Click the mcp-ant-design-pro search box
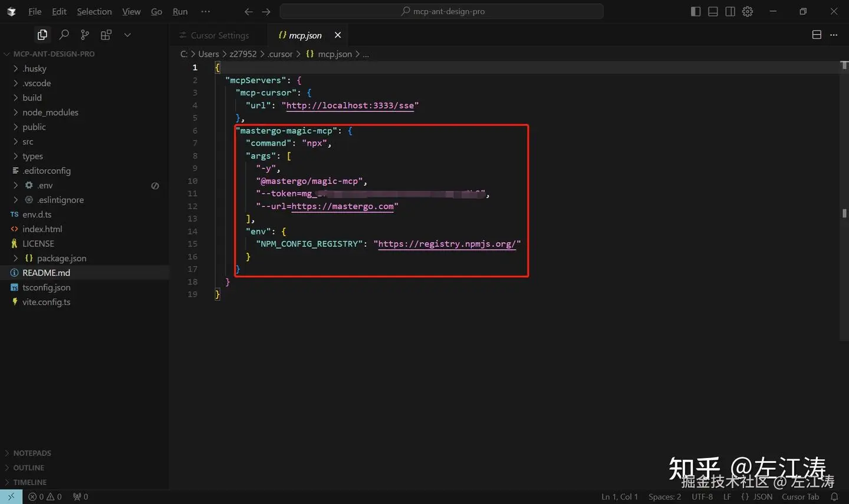Screen dimensions: 849x504 (442, 11)
